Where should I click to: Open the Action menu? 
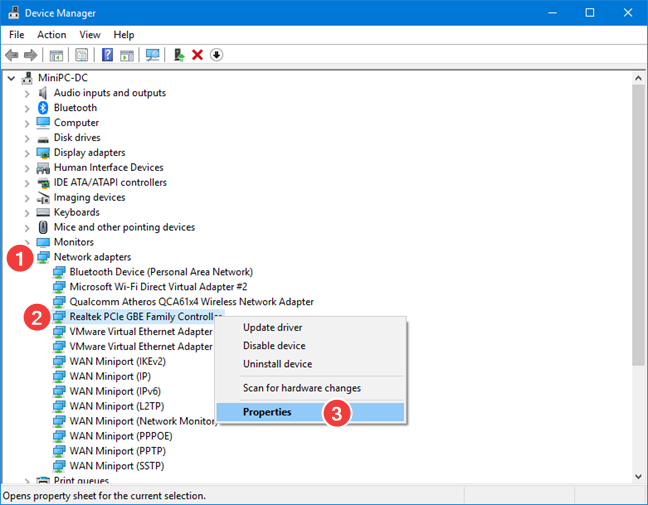tap(51, 35)
